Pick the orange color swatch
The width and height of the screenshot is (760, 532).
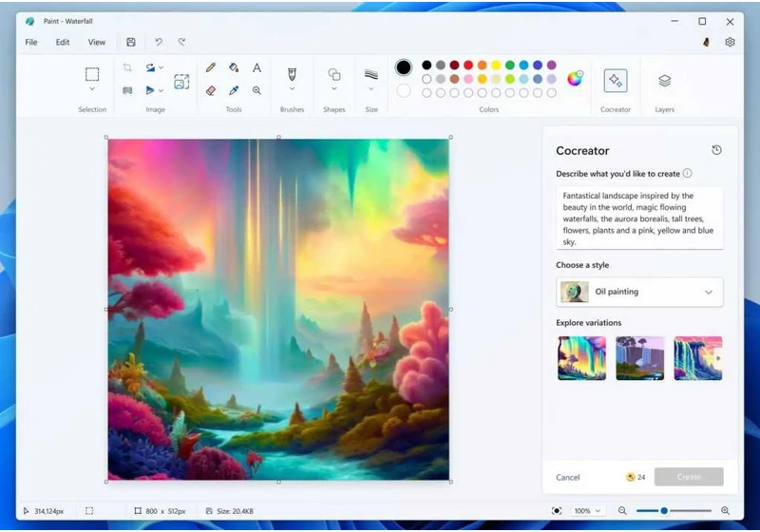tap(483, 65)
